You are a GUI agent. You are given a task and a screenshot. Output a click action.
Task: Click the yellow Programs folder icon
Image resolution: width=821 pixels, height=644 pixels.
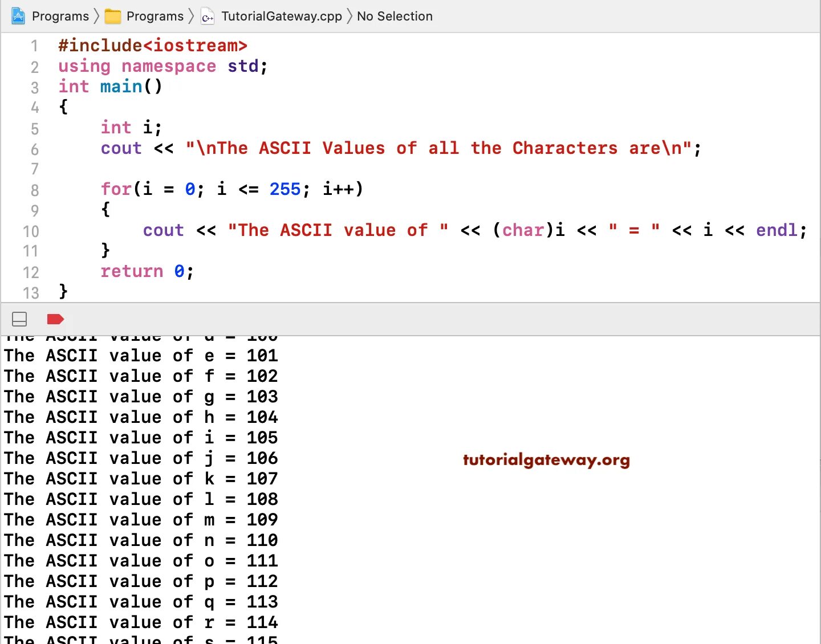[113, 16]
